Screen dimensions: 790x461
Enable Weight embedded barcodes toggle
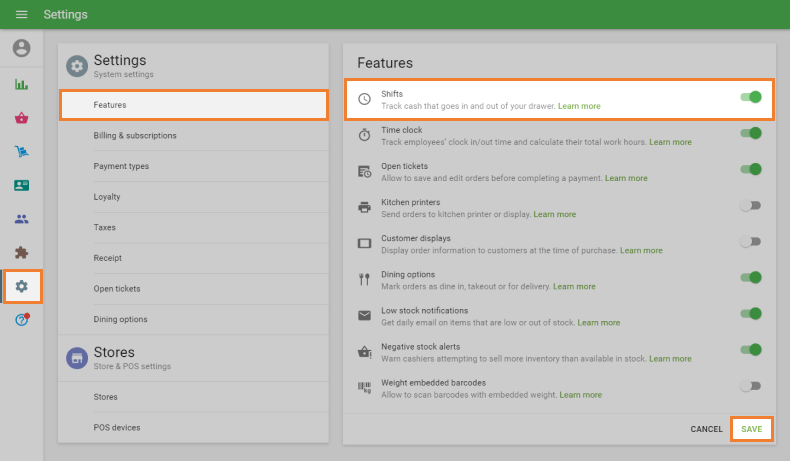(750, 386)
